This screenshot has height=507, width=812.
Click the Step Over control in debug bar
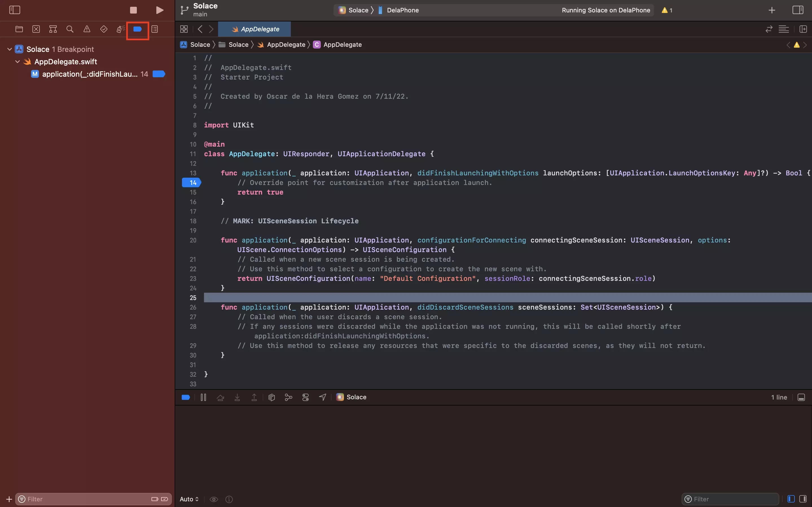[220, 397]
